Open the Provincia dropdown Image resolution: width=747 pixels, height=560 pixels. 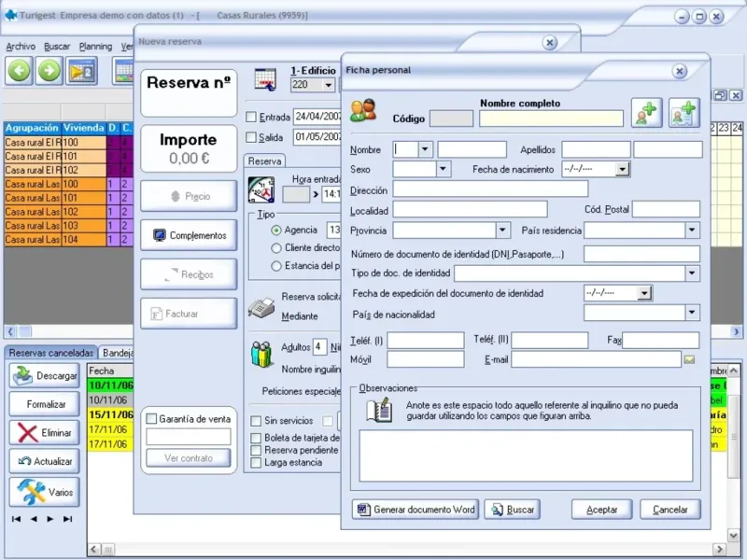[502, 231]
